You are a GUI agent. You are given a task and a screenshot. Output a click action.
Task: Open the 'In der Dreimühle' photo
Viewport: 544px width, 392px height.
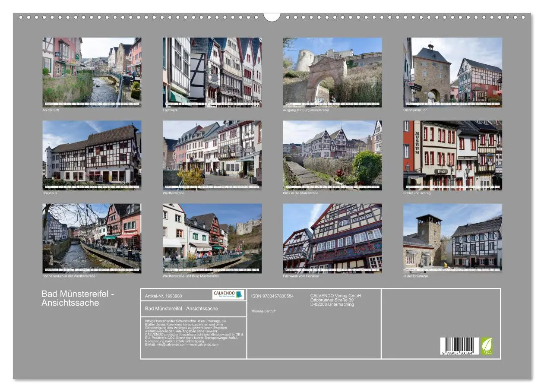[452, 238]
